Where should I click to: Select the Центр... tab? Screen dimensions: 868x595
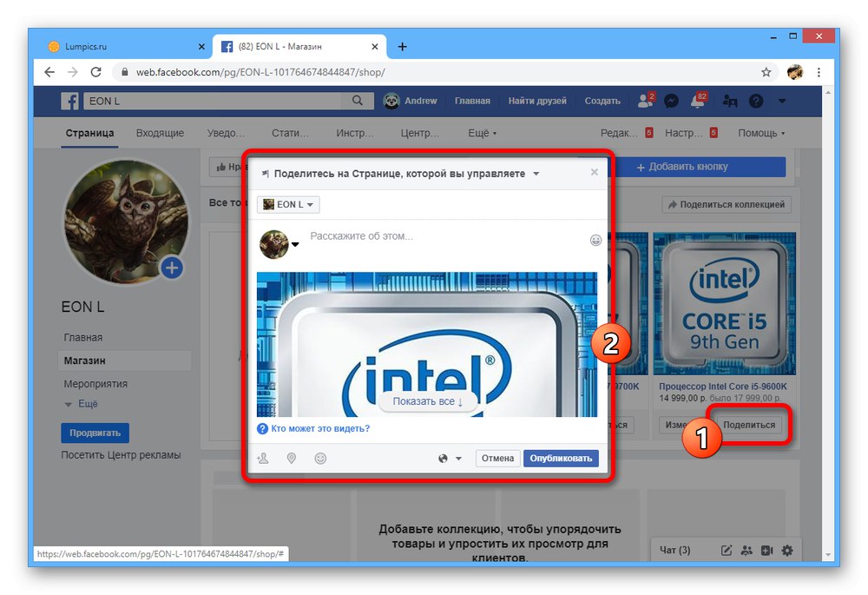pyautogui.click(x=419, y=133)
